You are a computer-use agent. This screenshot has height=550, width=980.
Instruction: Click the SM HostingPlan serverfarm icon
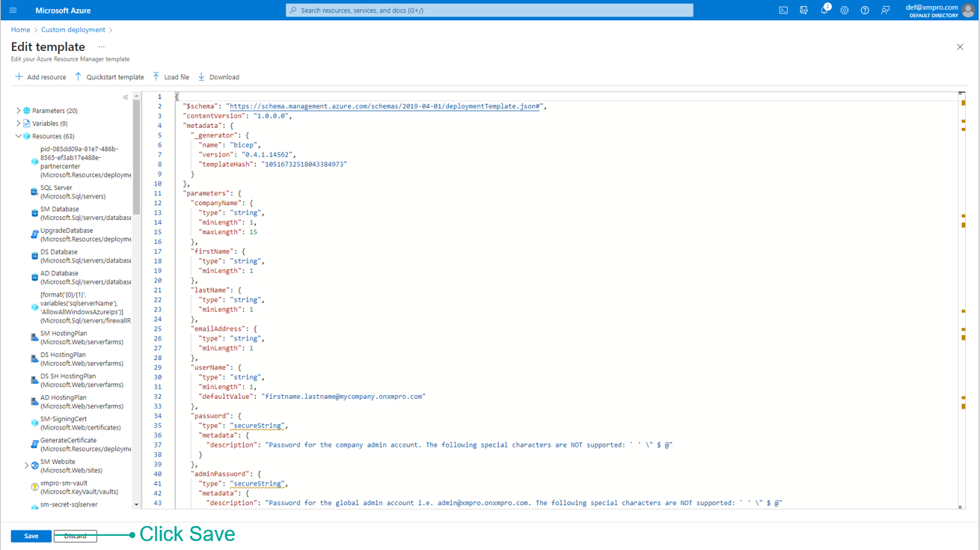pyautogui.click(x=34, y=337)
